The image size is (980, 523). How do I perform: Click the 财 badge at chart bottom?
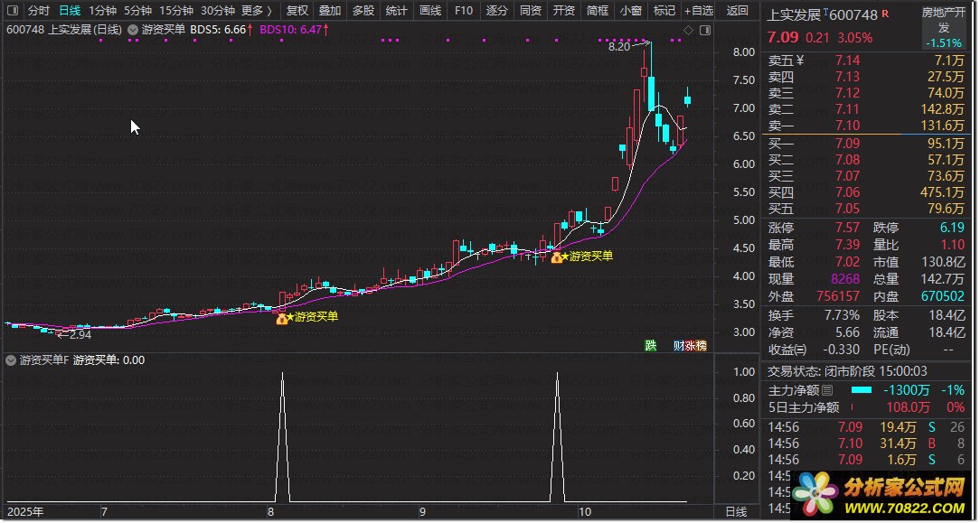[679, 346]
